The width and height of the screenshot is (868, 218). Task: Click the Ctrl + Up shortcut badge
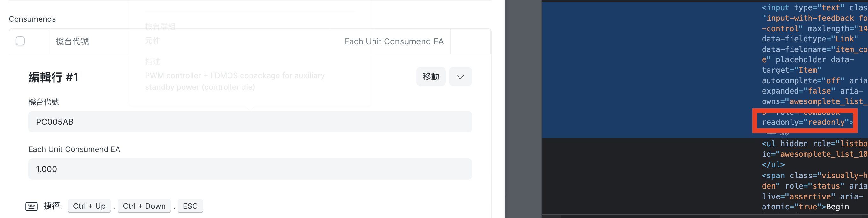tap(89, 206)
